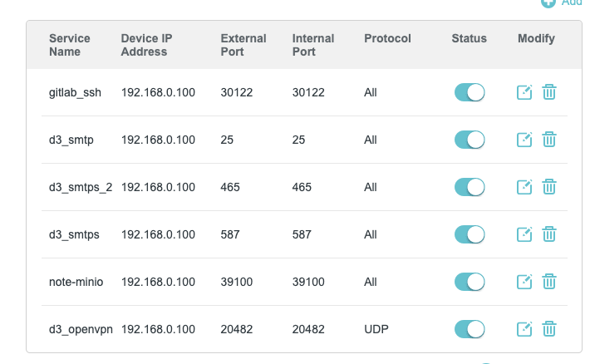The width and height of the screenshot is (590, 364).
Task: Delete the gitlab_ssh forwarding entry
Action: tap(549, 92)
